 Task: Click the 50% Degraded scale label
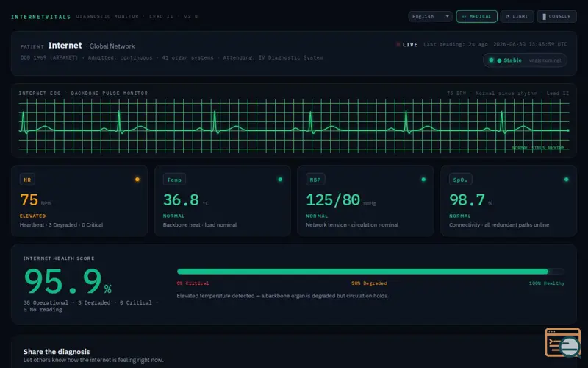pyautogui.click(x=369, y=283)
